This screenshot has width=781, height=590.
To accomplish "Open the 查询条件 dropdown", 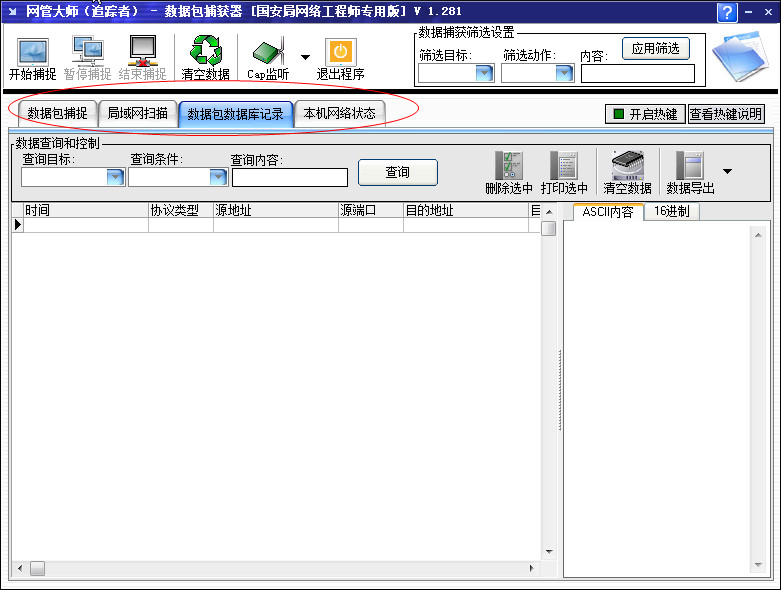I will coord(218,177).
